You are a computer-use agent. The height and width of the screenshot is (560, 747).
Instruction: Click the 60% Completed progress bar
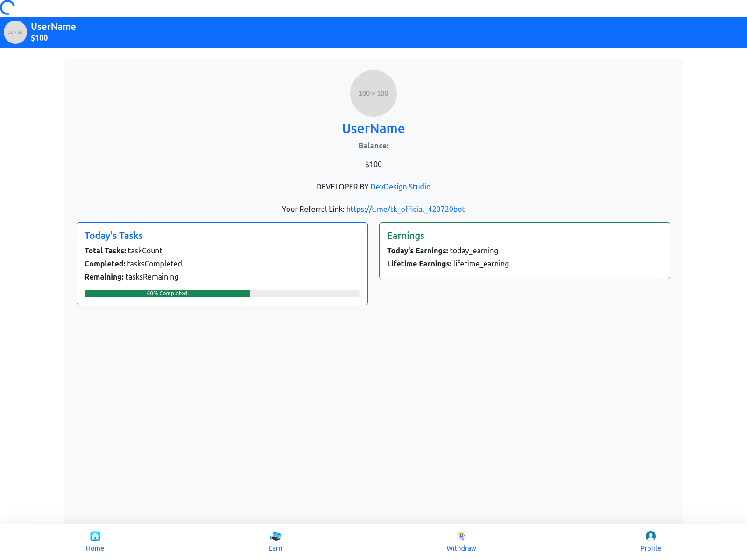point(222,294)
